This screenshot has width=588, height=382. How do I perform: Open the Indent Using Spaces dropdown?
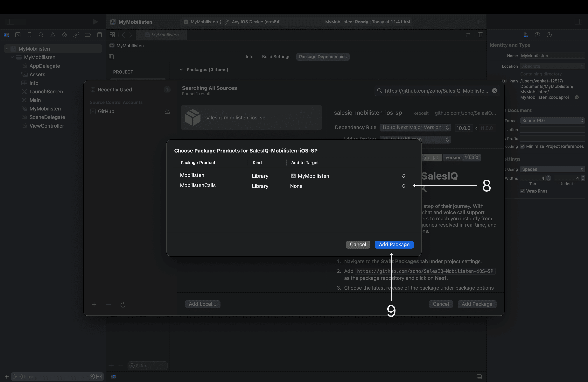[552, 169]
